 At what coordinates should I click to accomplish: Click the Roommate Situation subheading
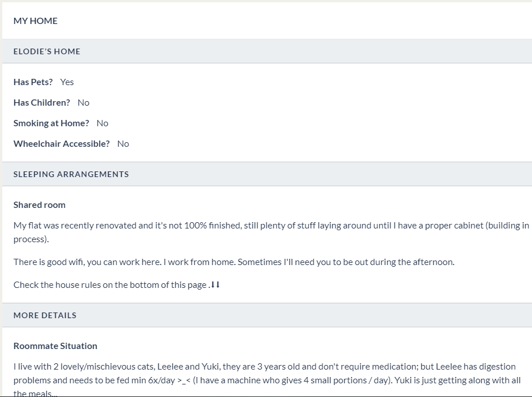[55, 346]
